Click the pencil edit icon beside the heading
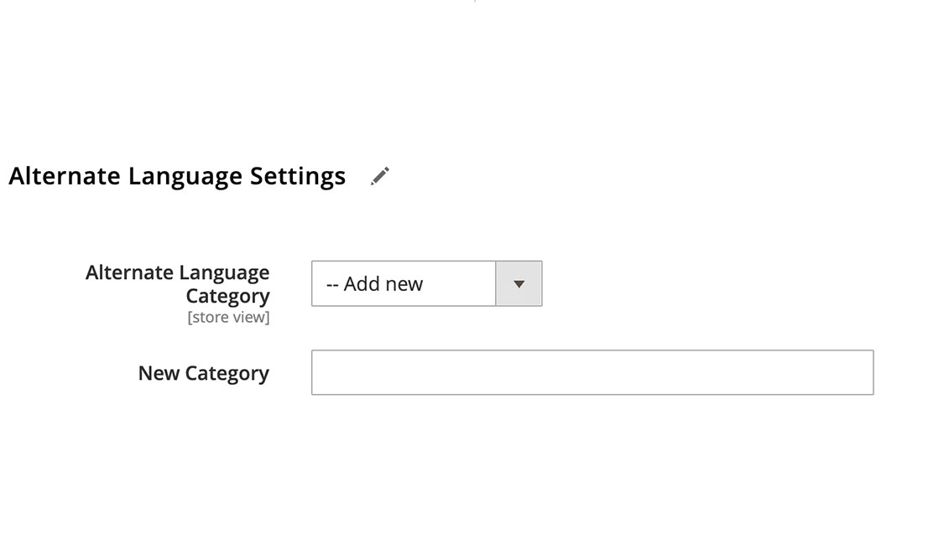The height and width of the screenshot is (560, 928). 380,176
